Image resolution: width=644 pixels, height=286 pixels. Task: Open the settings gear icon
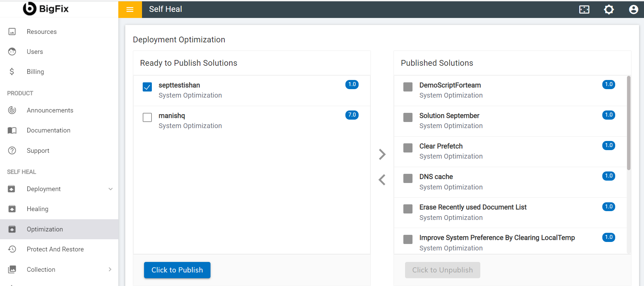tap(609, 9)
